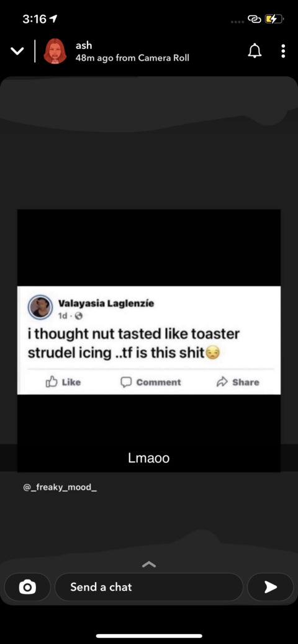
Task: Tap the Like button on the post
Action: tap(63, 382)
